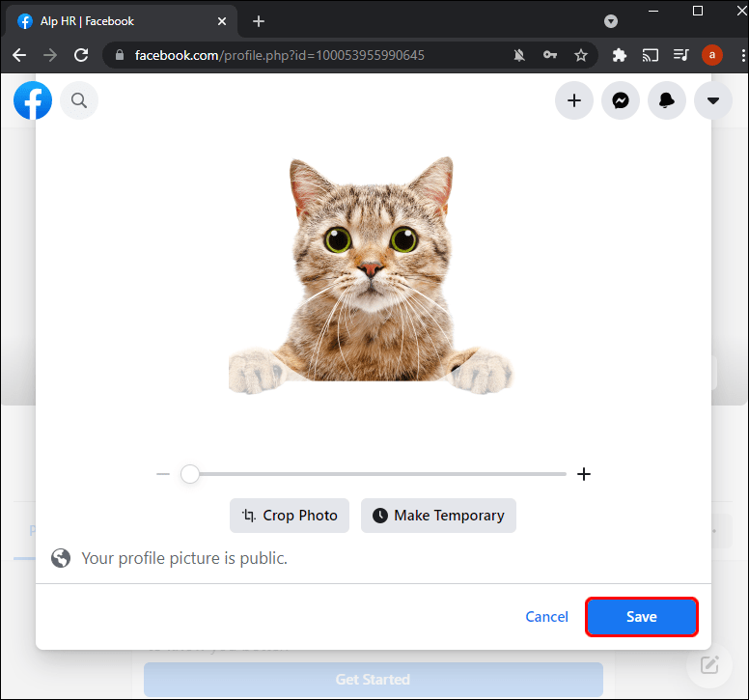Open Messenger chats icon

click(x=620, y=100)
